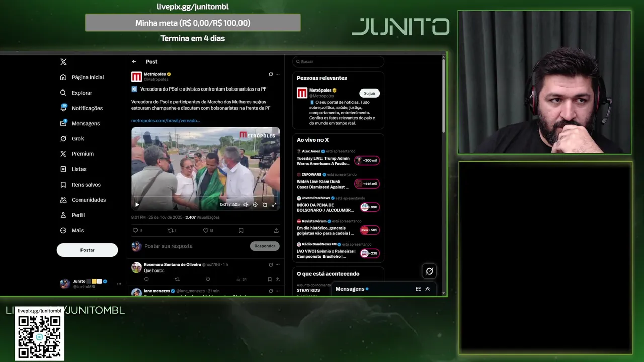Expand the Mensagens drawer chevrons
644x362 pixels.
point(428,289)
